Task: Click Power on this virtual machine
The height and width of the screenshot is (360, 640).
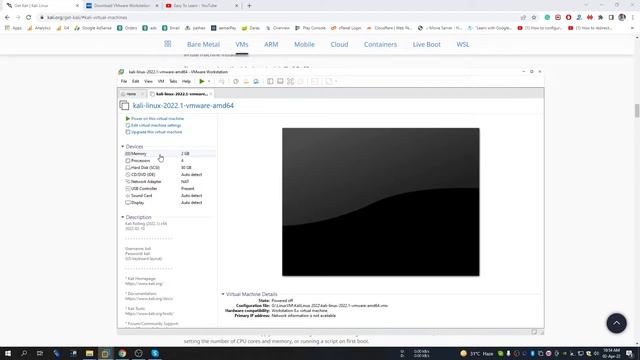Action: click(x=155, y=118)
